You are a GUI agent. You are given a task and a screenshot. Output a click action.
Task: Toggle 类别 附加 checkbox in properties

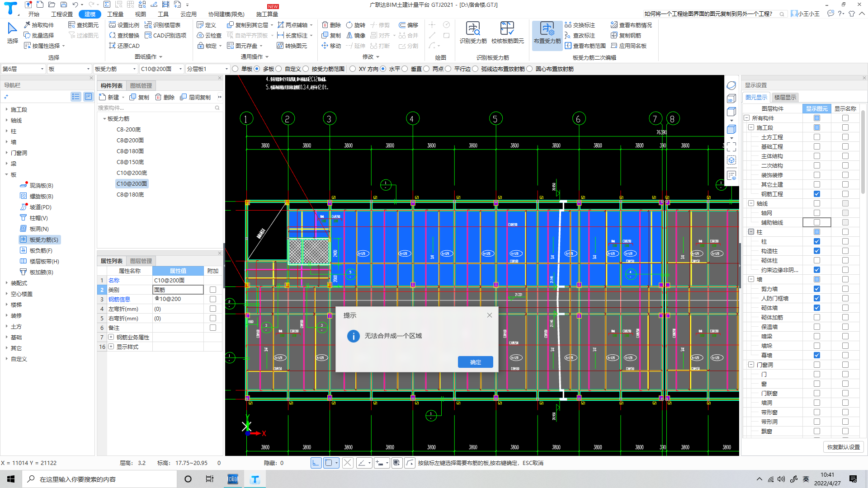click(x=213, y=290)
